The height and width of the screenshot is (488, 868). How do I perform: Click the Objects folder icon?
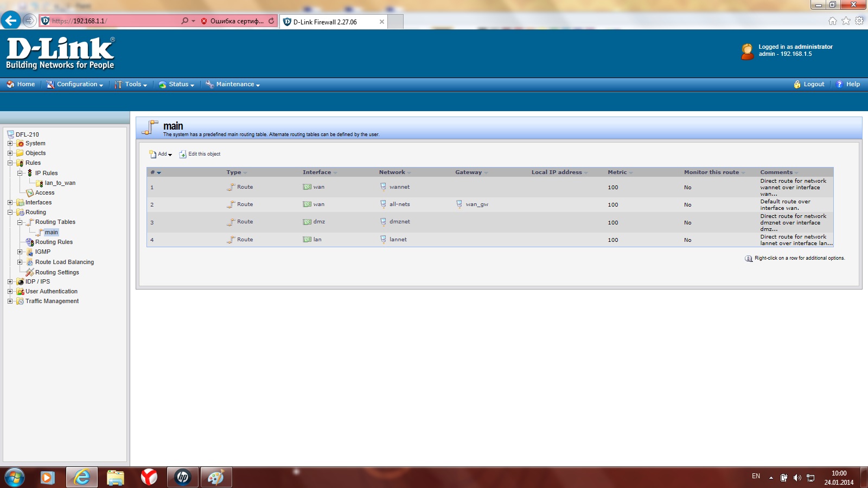coord(20,153)
